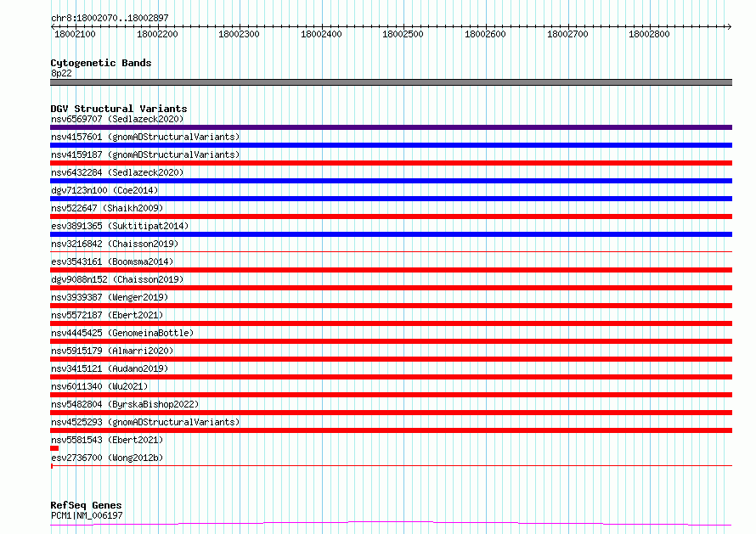Open dgv7123n100 (Coe2014) label
Screen dimensions: 756x534
104,190
